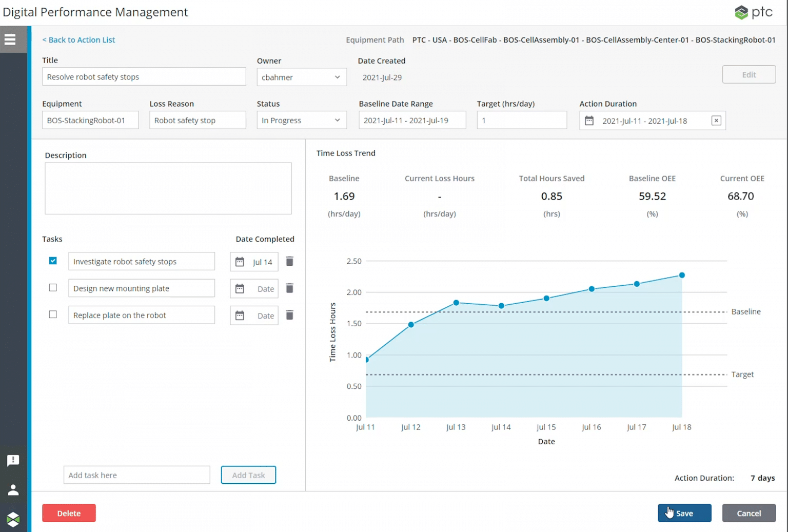Open calendar picker for Replace plate task date
The height and width of the screenshot is (532, 788).
(x=240, y=316)
